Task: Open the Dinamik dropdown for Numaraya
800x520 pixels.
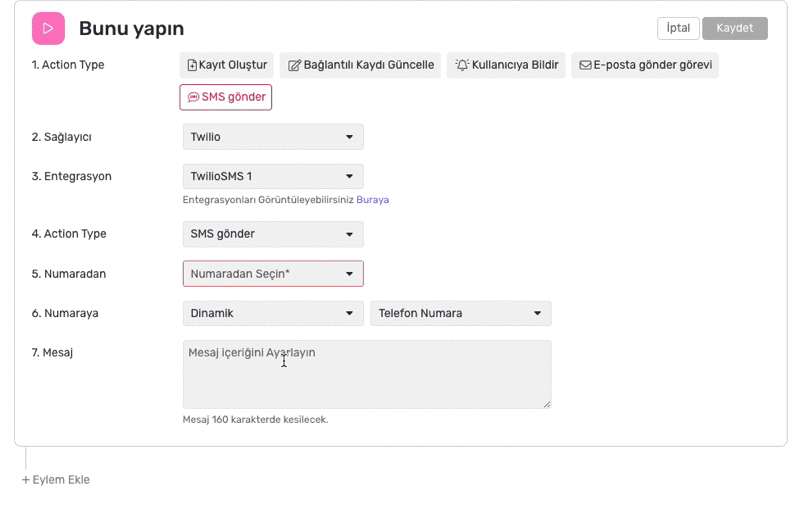Action: (273, 313)
